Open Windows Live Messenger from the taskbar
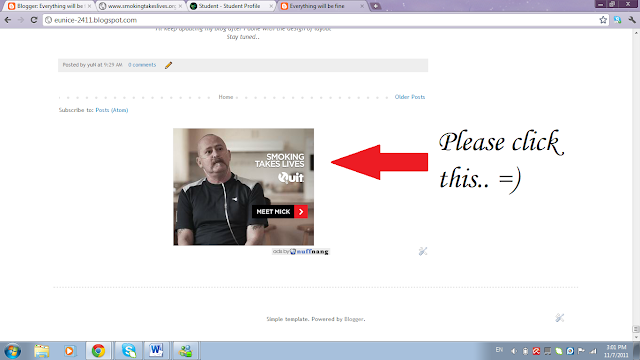640x360 pixels. click(x=185, y=351)
